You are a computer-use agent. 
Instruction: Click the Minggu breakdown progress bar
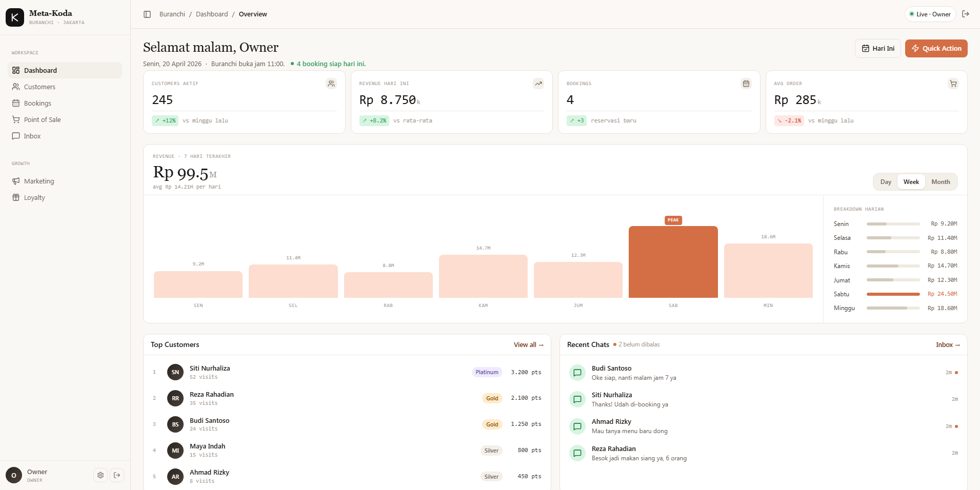[x=893, y=308]
